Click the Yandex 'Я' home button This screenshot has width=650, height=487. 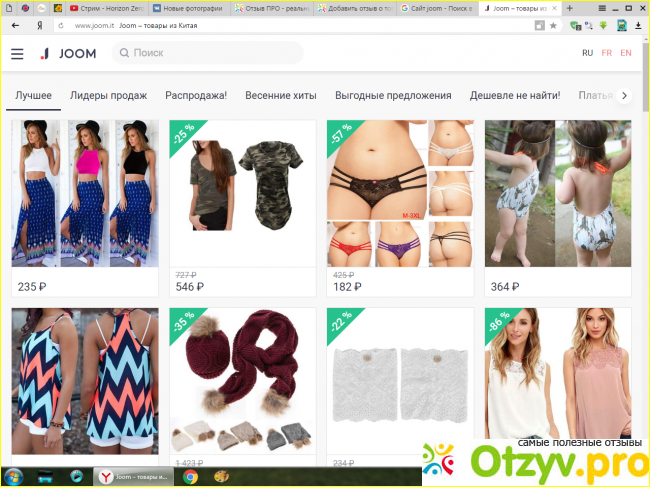tap(39, 25)
